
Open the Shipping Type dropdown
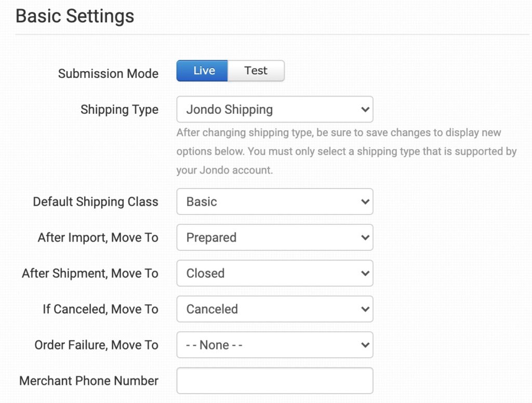pos(274,110)
